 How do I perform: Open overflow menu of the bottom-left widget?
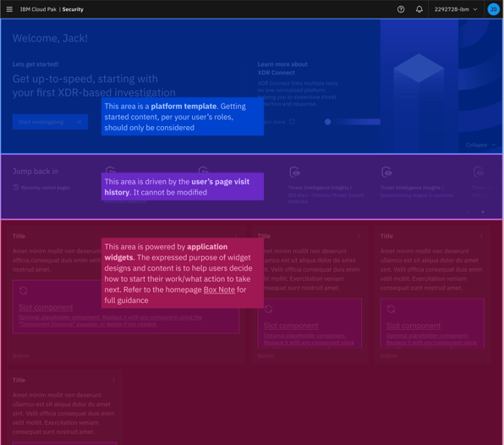[113, 380]
